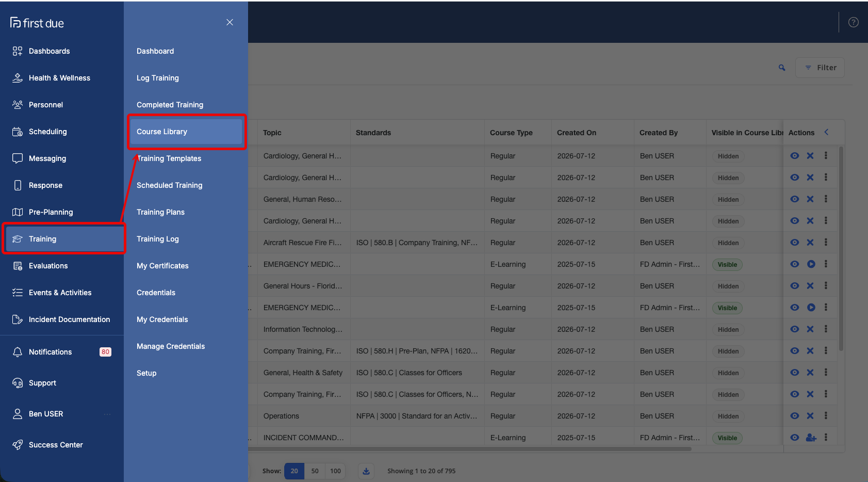Collapse the Actions column chevron
The image size is (868, 482).
pos(826,132)
